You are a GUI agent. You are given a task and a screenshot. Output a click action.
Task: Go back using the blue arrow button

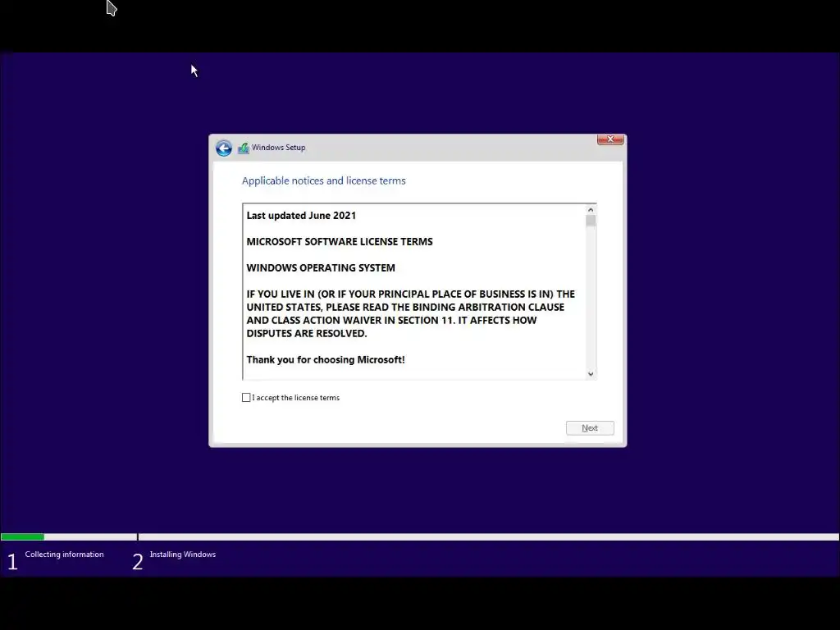223,148
